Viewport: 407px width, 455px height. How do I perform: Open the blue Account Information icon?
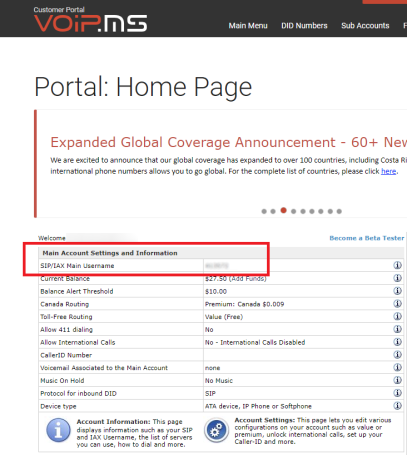click(x=58, y=430)
